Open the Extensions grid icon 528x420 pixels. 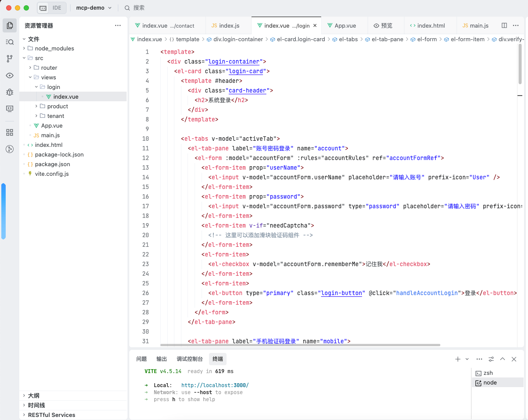tap(10, 132)
